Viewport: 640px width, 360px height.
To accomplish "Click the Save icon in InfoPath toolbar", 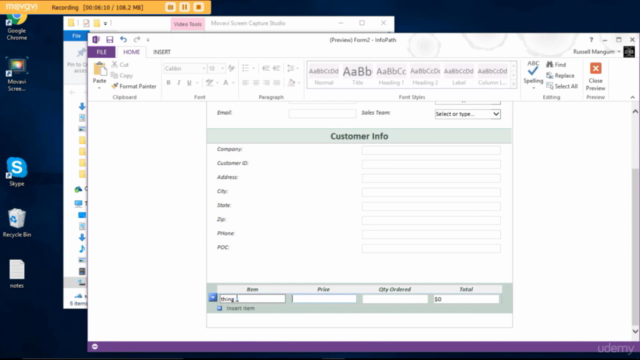I will click(x=109, y=40).
